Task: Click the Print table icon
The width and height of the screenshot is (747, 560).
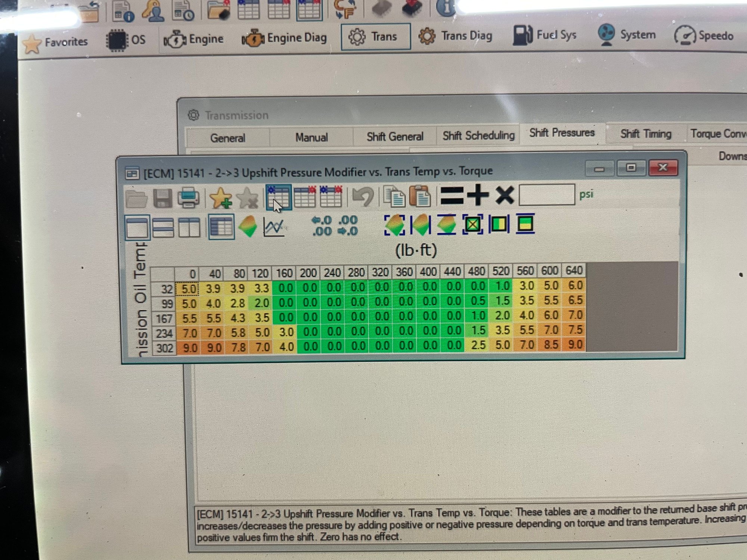Action: pyautogui.click(x=188, y=197)
